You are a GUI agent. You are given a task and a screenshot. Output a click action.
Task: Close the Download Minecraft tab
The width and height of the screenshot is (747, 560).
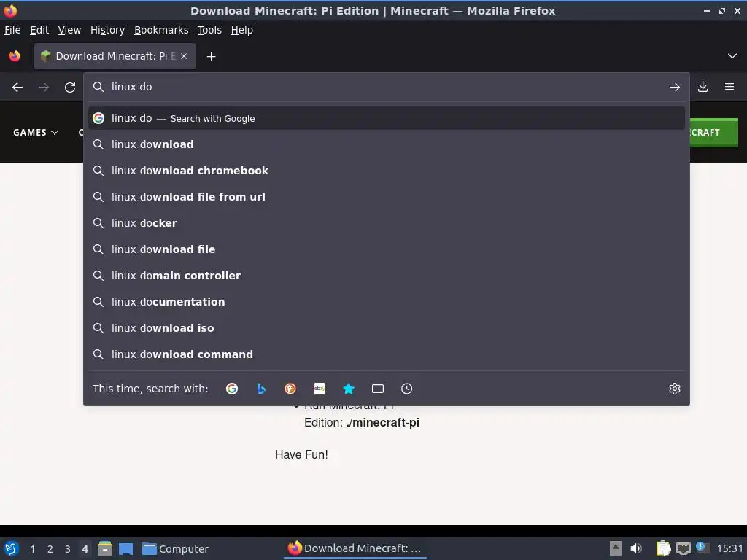pyautogui.click(x=184, y=56)
